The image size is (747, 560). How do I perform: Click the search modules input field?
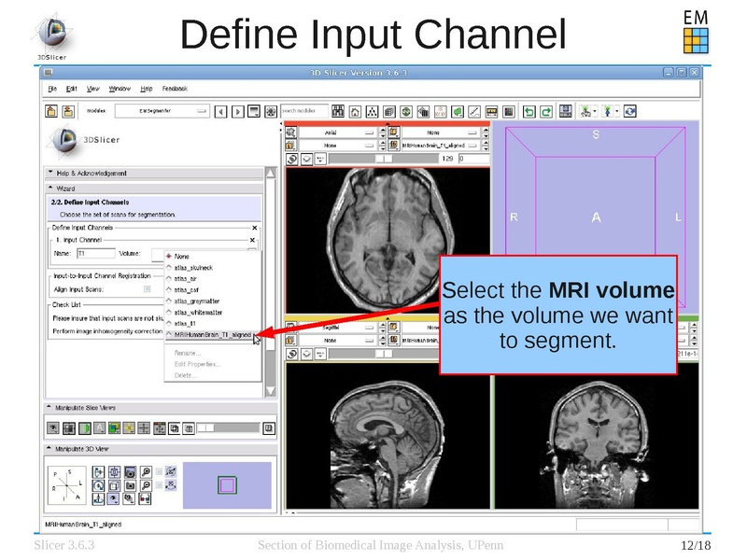coord(304,111)
